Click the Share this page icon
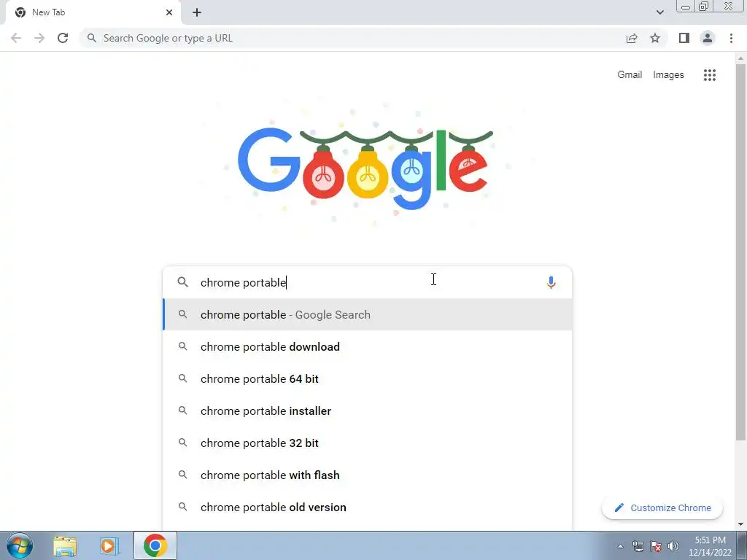This screenshot has height=560, width=747. (x=632, y=38)
